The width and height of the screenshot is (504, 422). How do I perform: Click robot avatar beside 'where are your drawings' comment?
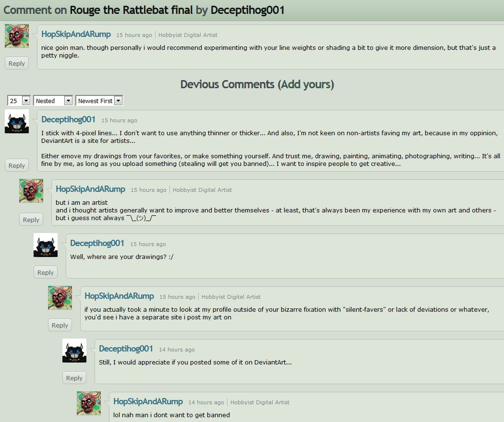coord(46,245)
